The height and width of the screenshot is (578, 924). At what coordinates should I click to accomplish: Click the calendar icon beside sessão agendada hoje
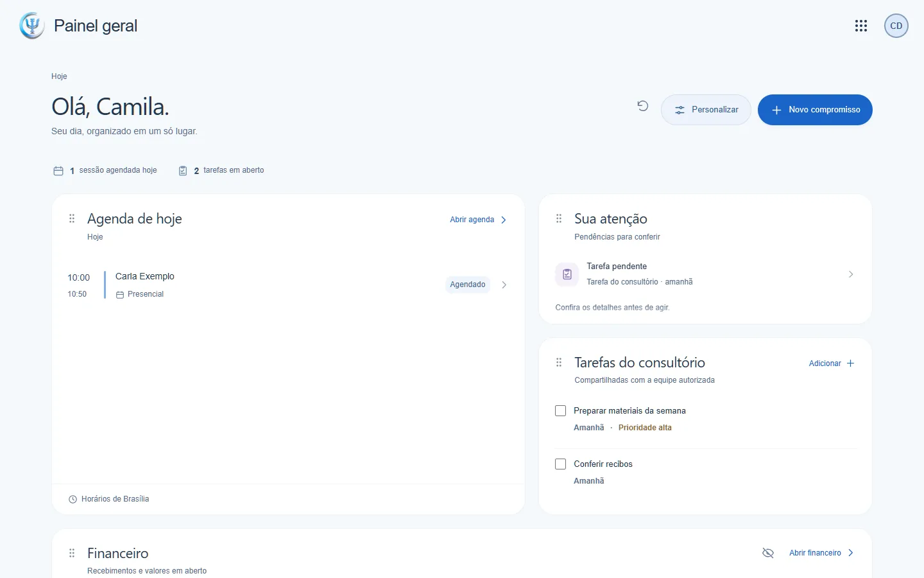58,171
